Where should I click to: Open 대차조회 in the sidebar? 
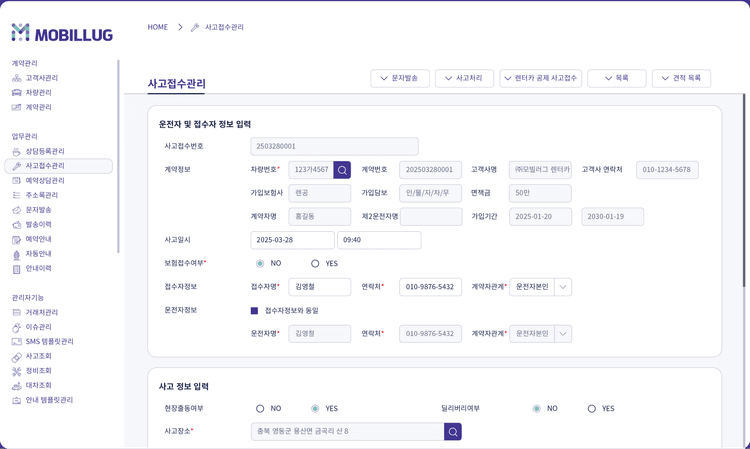[38, 386]
